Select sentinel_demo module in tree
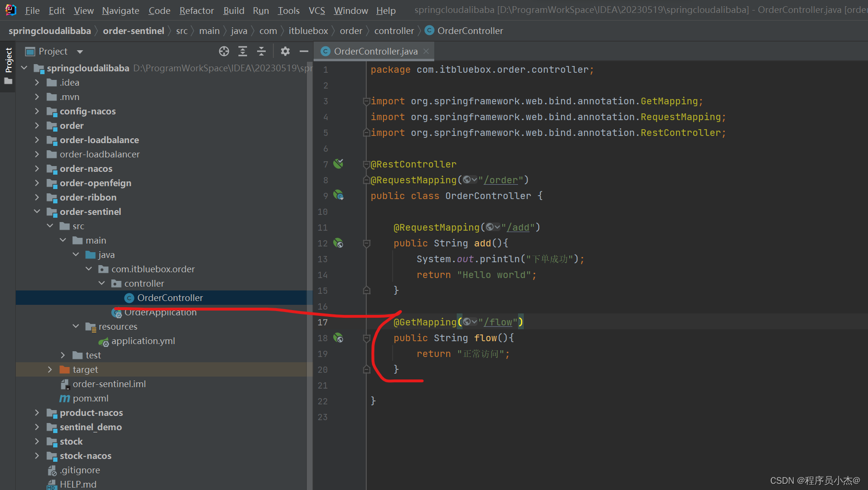The image size is (868, 490). [90, 427]
